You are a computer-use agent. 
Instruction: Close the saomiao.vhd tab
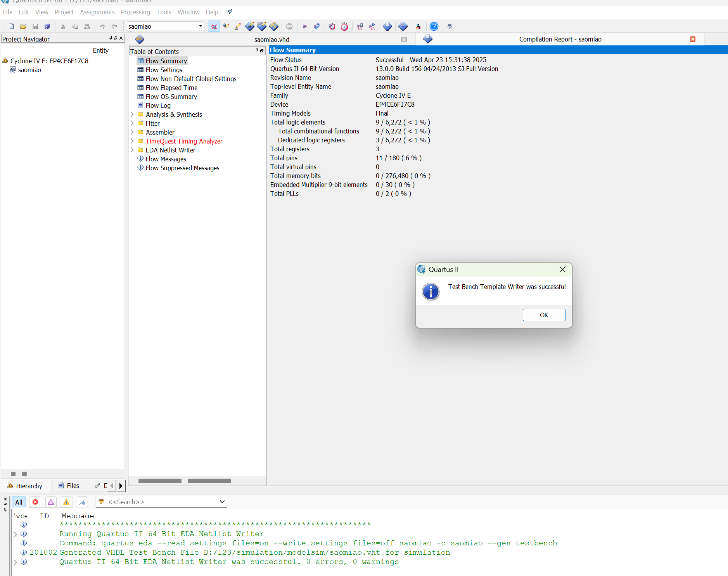tap(404, 40)
